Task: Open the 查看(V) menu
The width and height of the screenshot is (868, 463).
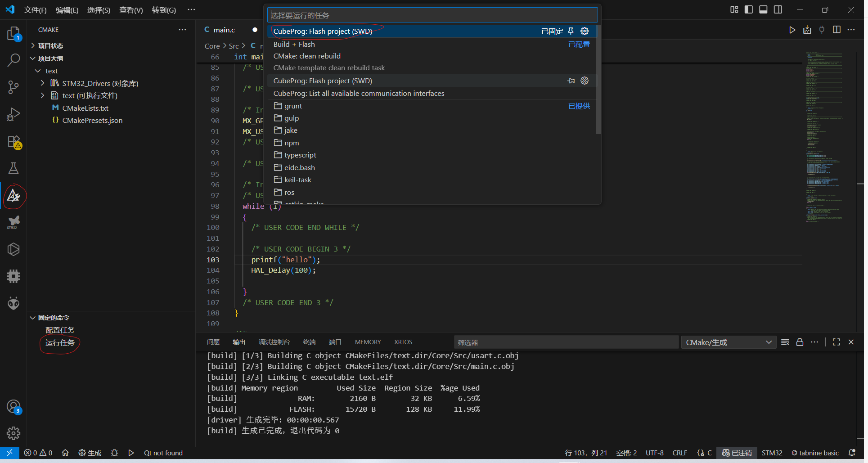Action: (130, 10)
